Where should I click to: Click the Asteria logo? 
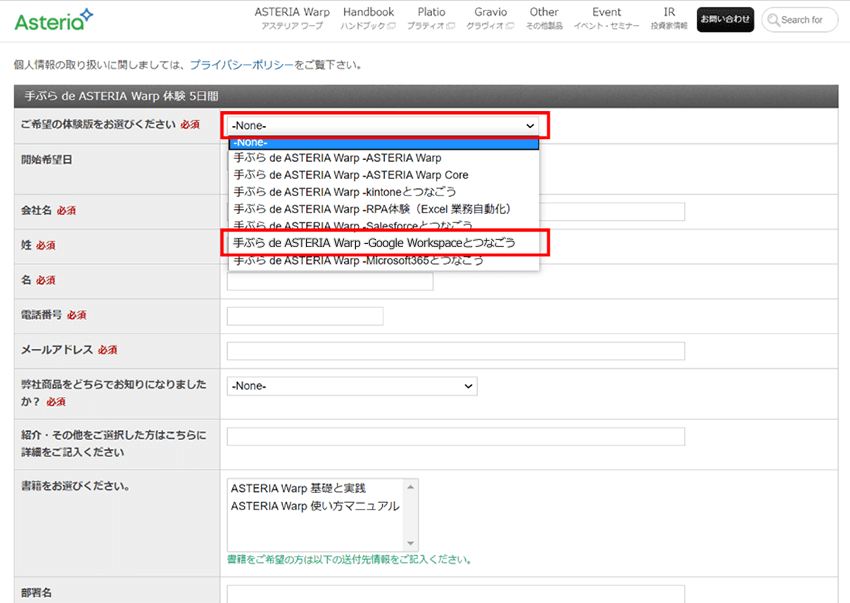point(54,20)
